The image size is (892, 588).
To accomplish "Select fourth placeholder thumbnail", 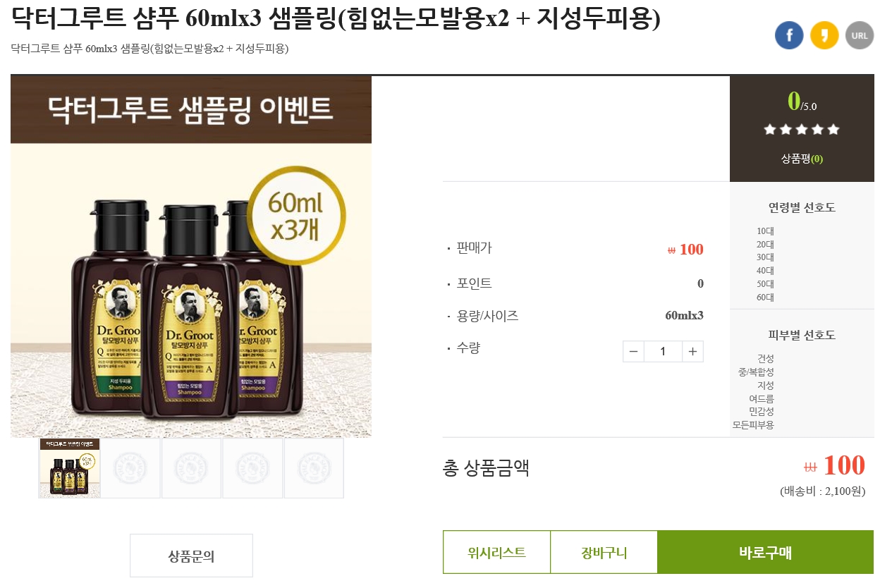I will [252, 468].
